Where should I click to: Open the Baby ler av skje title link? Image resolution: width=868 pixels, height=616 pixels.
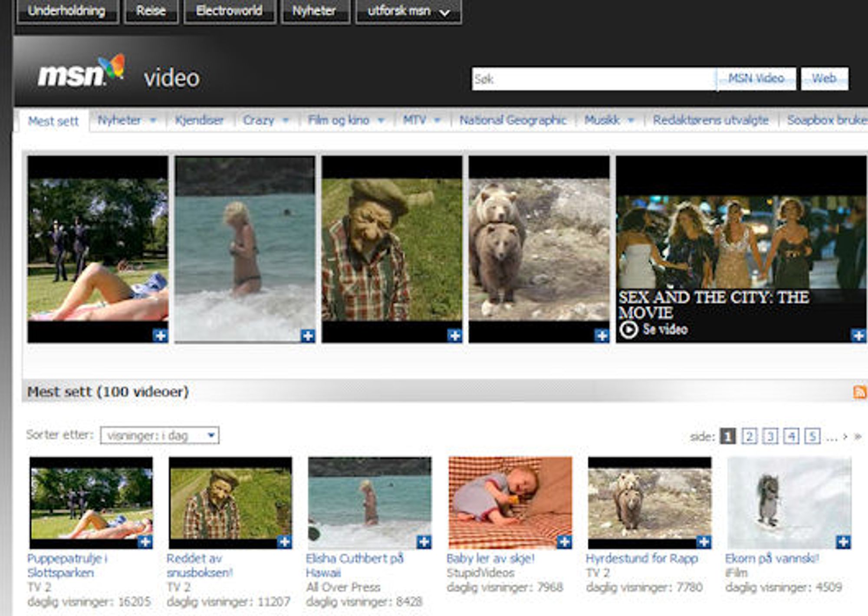pyautogui.click(x=490, y=558)
